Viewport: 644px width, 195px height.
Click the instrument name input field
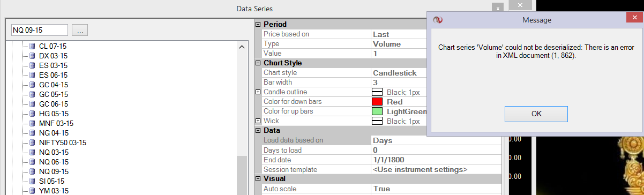(x=40, y=31)
